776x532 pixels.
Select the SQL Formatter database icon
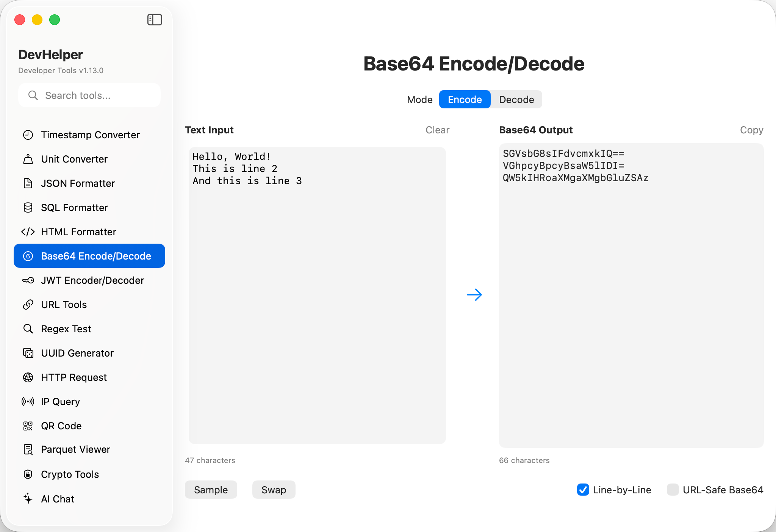click(28, 208)
